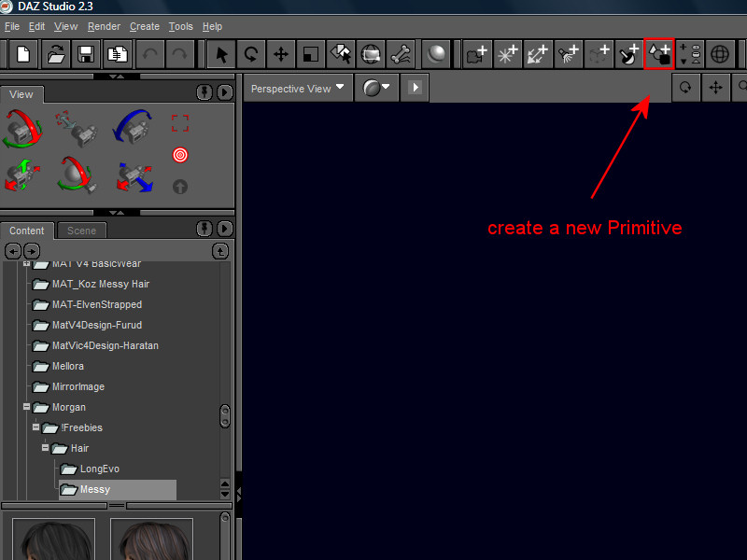Create a new distant light
The height and width of the screenshot is (560, 747).
pyautogui.click(x=538, y=54)
